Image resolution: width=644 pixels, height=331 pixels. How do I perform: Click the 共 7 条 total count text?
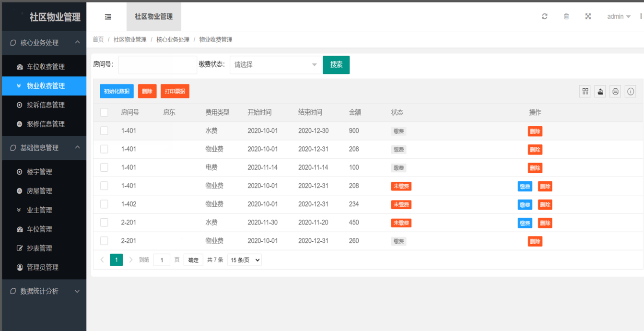click(x=215, y=260)
